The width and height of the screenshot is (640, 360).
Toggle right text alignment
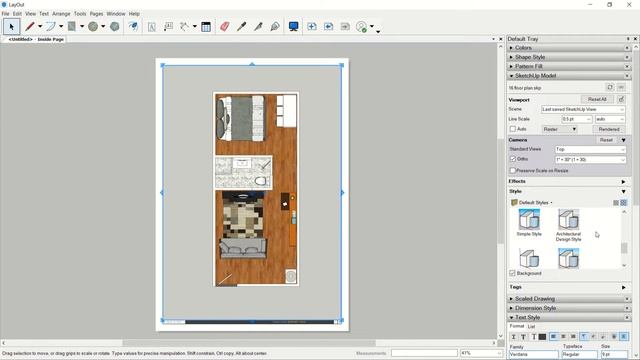pos(573,336)
